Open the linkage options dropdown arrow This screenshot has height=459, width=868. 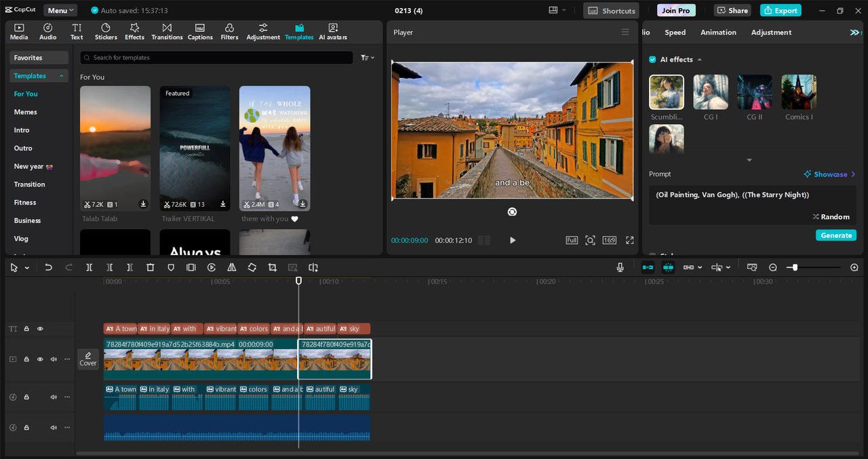pyautogui.click(x=700, y=268)
